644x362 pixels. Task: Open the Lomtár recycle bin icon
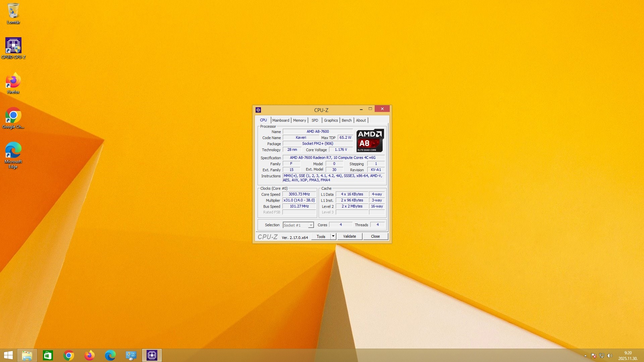13,11
